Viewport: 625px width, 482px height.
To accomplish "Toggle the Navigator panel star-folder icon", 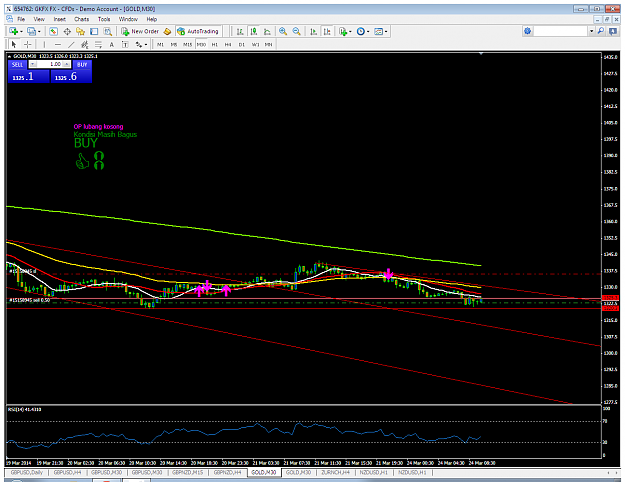I will coord(81,31).
